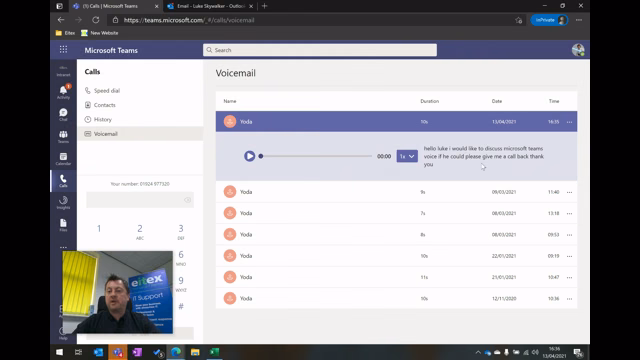Select the Yoda voicemail dated 09/03/2021
The height and width of the screenshot is (360, 640).
tap(396, 192)
